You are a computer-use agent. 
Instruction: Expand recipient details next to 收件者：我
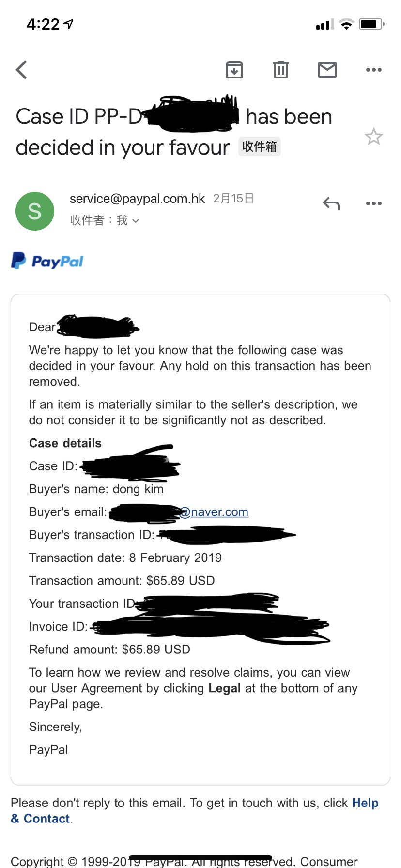click(136, 221)
